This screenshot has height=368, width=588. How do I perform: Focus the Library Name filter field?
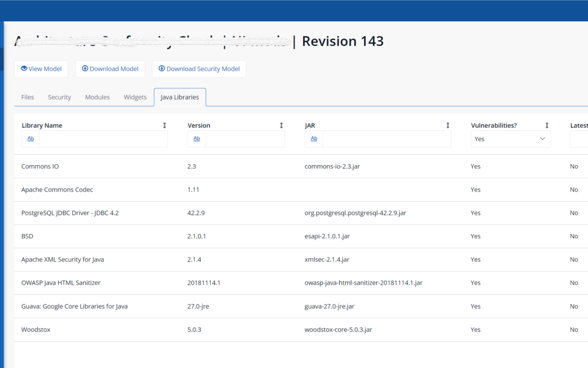pos(103,139)
